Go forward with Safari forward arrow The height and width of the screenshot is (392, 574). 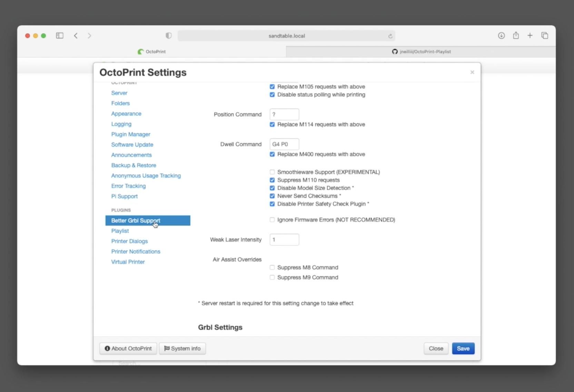click(89, 36)
